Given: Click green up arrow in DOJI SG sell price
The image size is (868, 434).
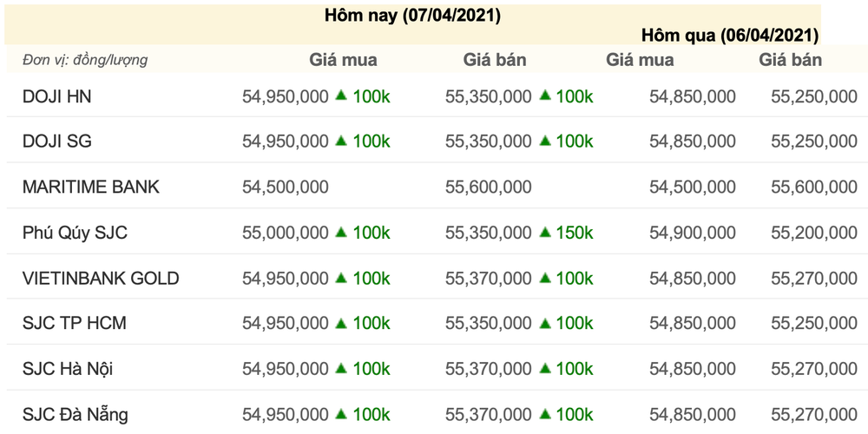Looking at the screenshot, I should click(x=545, y=141).
